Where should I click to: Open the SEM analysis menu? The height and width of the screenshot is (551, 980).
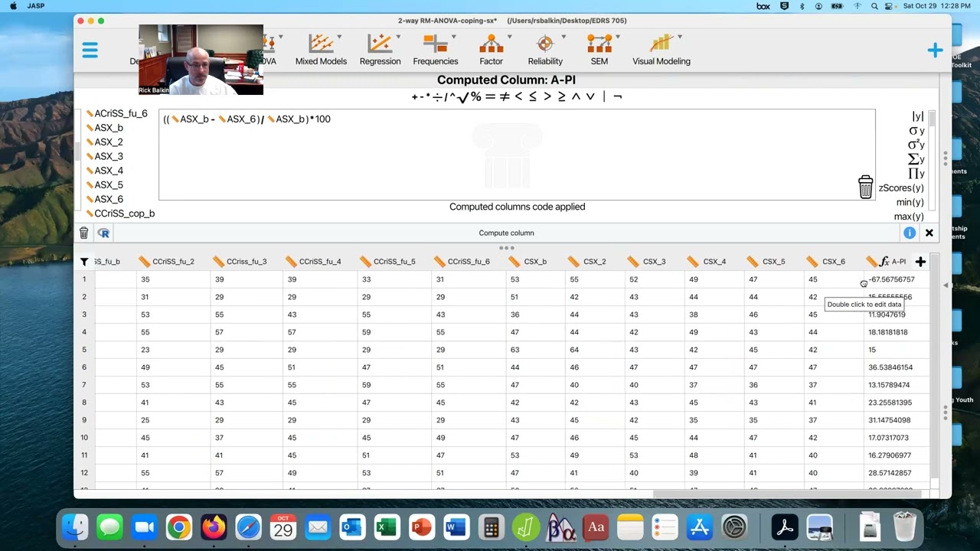[x=599, y=50]
